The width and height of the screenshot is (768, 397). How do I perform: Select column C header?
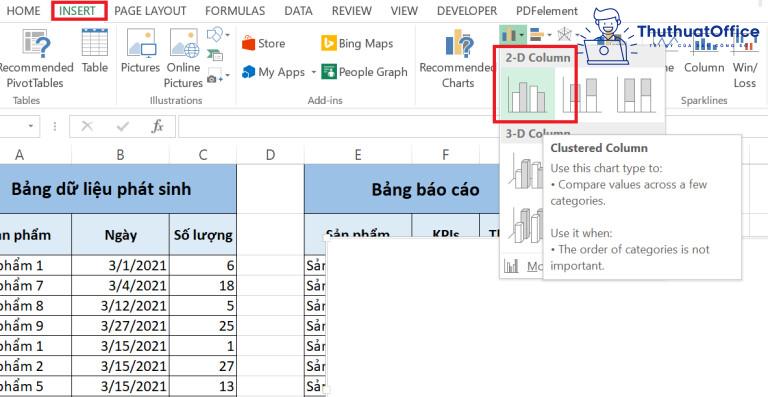pyautogui.click(x=203, y=155)
